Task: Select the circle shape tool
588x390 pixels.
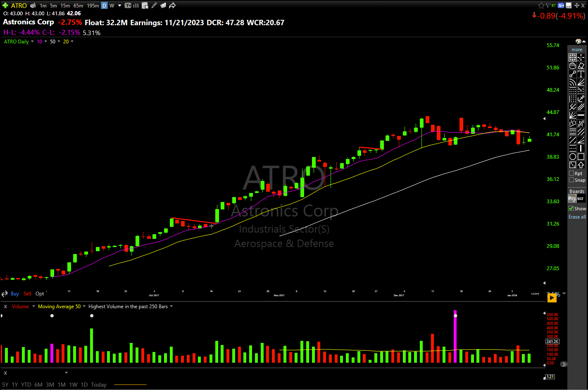Action: (573, 157)
